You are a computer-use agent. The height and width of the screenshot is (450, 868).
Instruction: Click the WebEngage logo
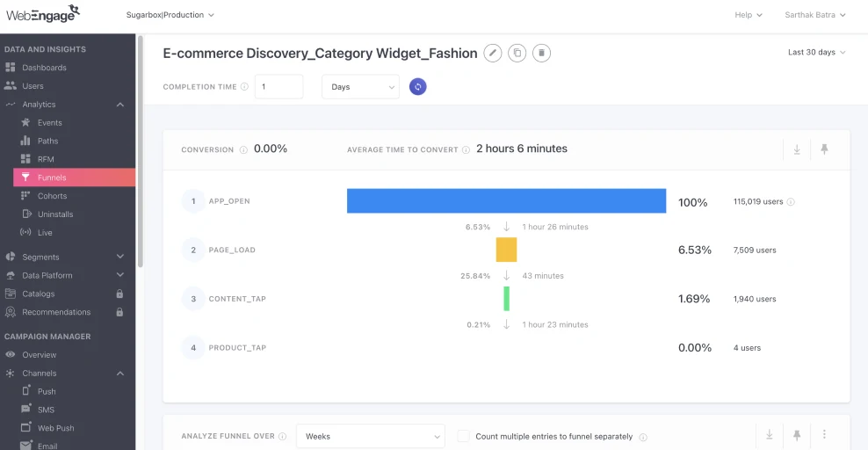[43, 14]
